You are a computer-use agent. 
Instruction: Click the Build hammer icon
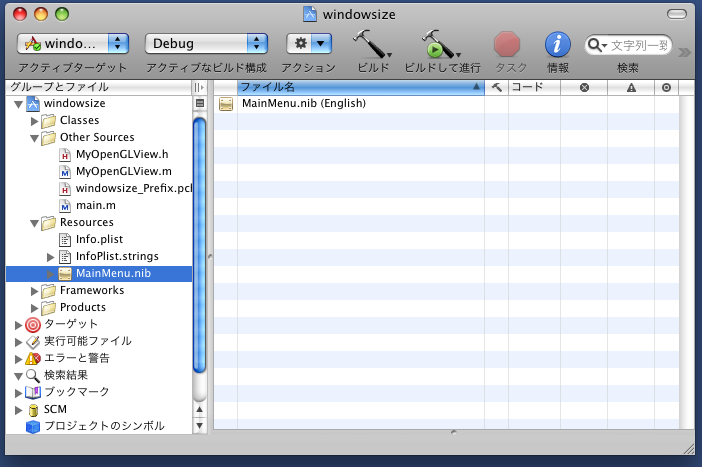click(371, 44)
